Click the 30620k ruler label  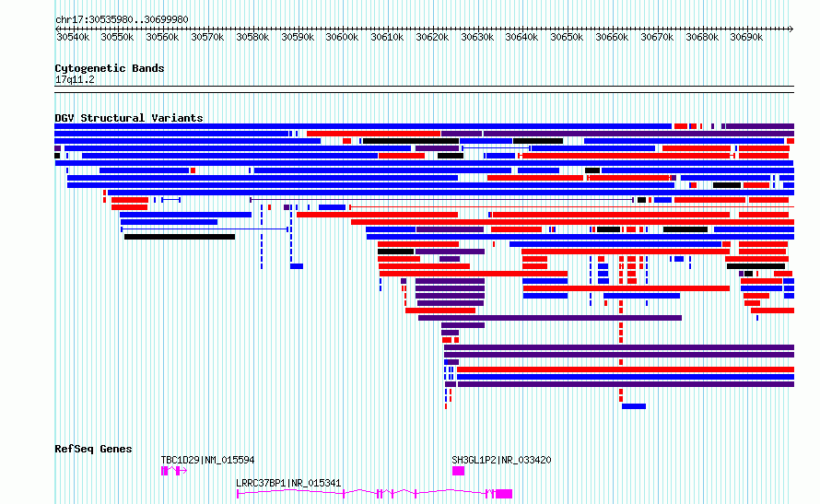(432, 38)
